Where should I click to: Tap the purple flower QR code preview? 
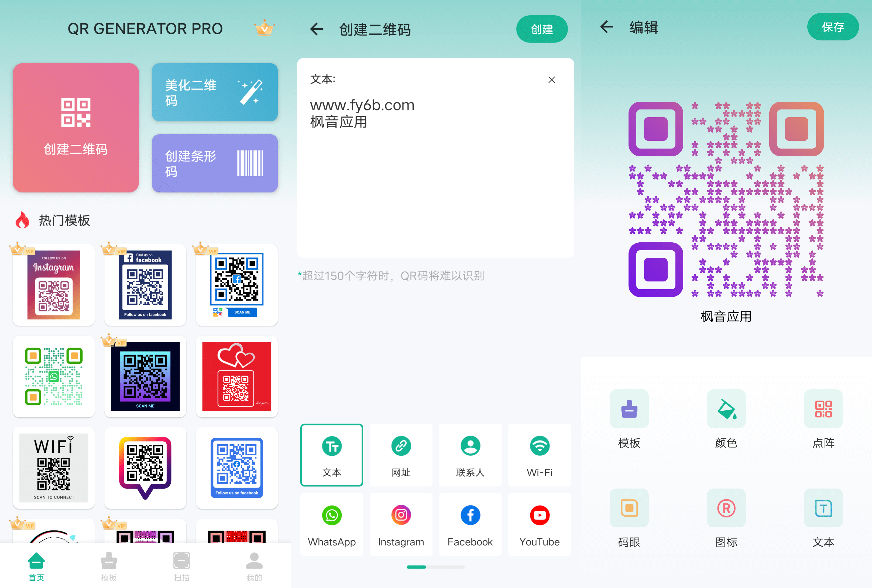pos(726,199)
